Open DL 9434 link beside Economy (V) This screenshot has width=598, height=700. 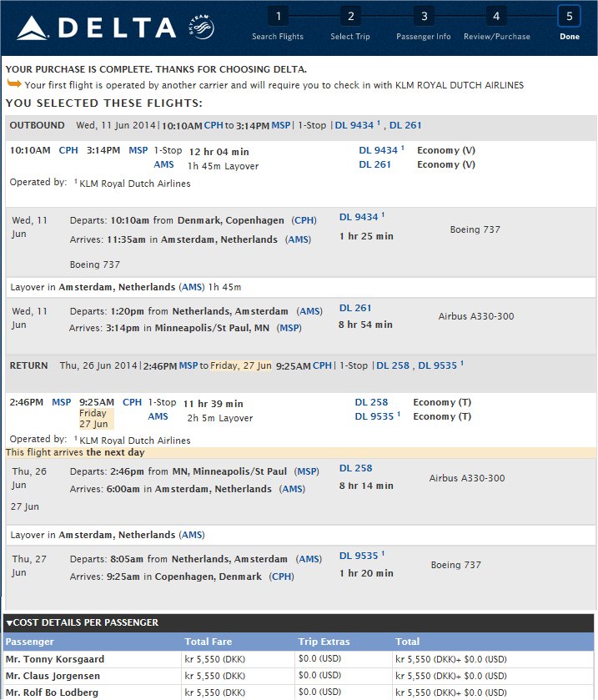coord(379,150)
